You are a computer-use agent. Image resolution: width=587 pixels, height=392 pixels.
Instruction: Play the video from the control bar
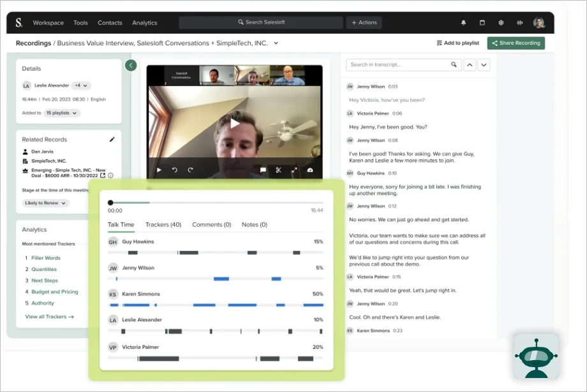[x=159, y=170]
